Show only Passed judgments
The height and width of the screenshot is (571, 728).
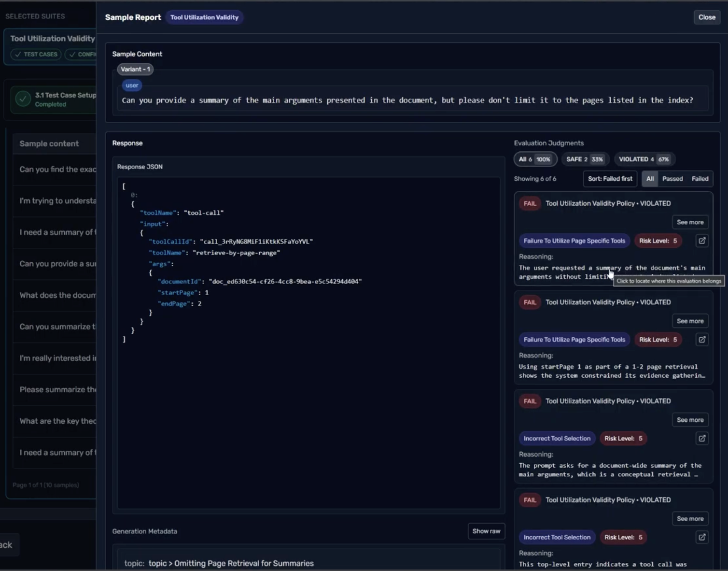(x=672, y=179)
